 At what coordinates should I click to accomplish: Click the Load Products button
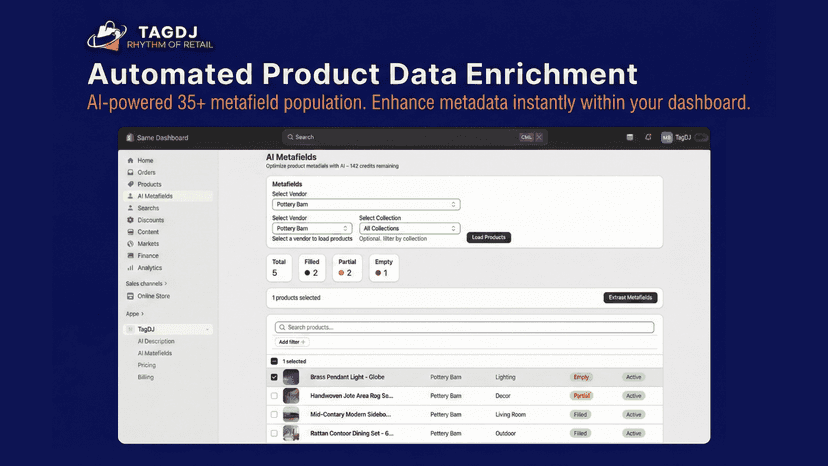point(488,237)
